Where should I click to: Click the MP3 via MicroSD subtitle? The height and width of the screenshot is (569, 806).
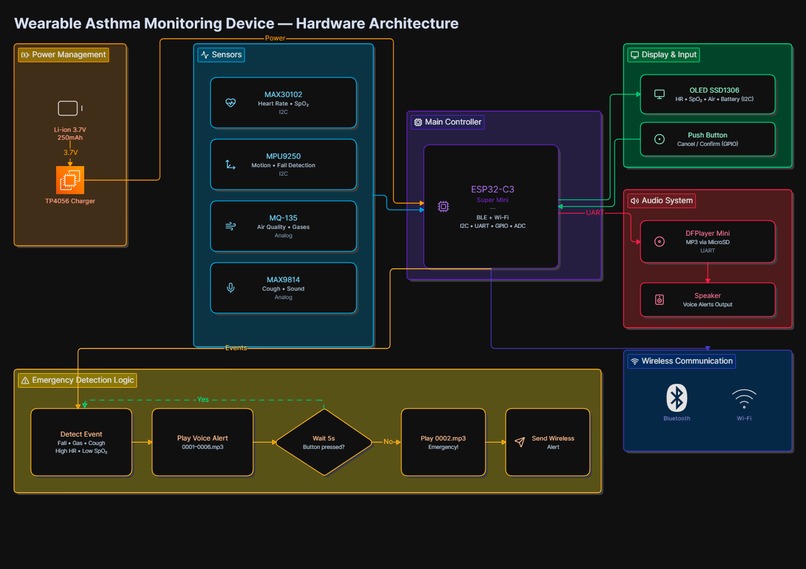pyautogui.click(x=707, y=242)
